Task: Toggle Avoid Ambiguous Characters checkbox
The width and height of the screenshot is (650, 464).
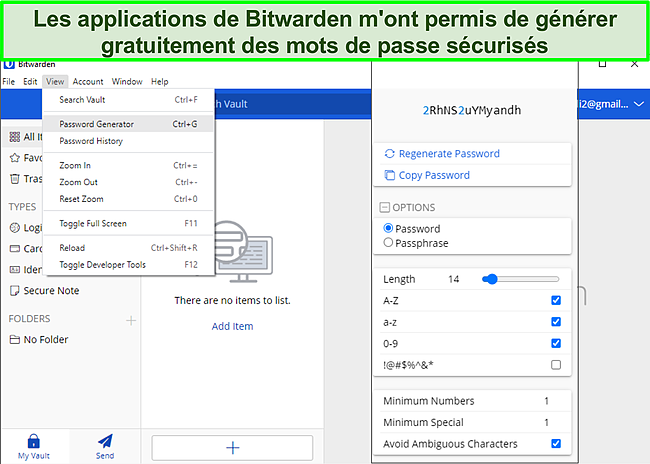Action: coord(556,444)
